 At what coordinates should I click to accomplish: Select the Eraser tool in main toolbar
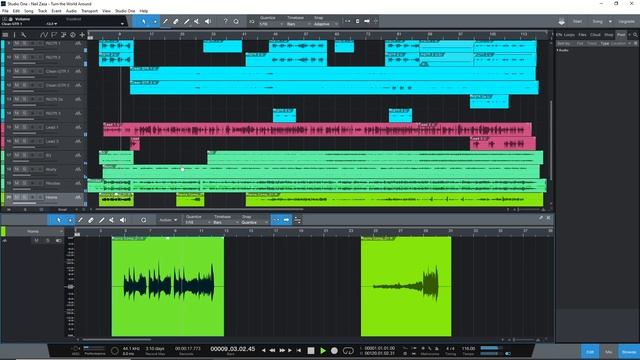(176, 21)
